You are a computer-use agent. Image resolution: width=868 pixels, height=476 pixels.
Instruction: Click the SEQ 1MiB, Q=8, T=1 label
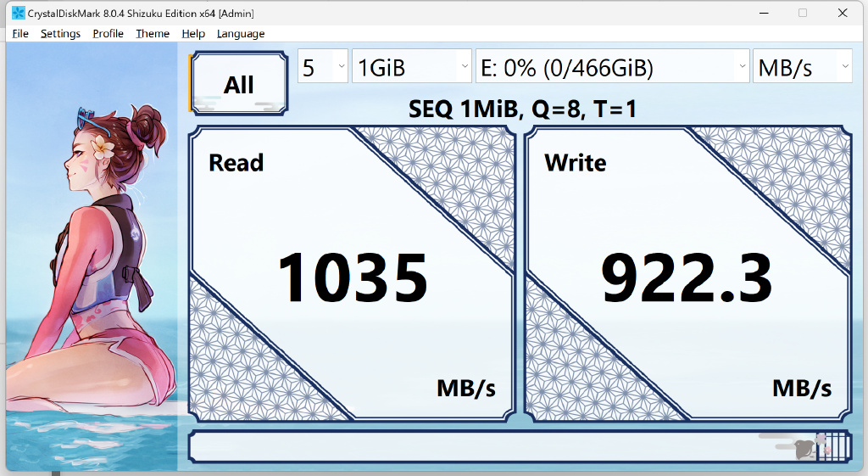click(522, 109)
